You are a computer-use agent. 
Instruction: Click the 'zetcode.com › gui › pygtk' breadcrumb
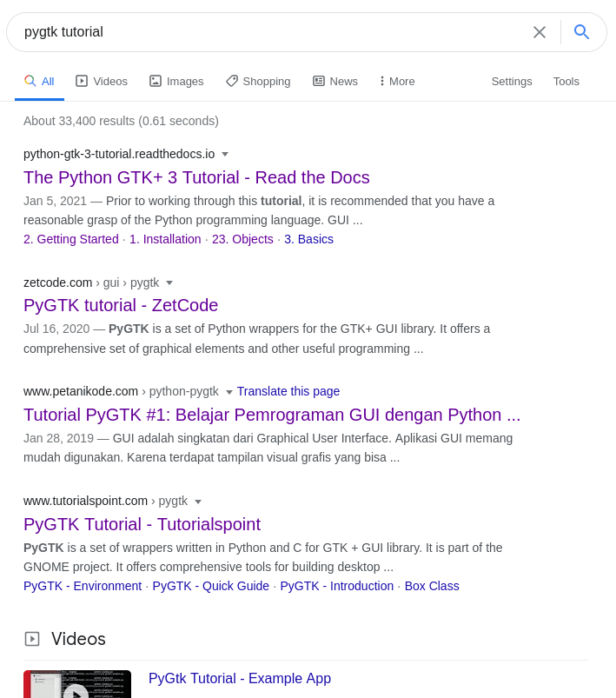click(x=91, y=283)
